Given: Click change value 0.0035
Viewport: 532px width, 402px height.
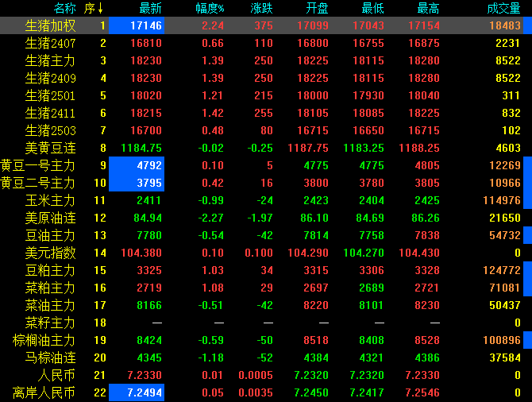Looking at the screenshot, I should pos(256,392).
